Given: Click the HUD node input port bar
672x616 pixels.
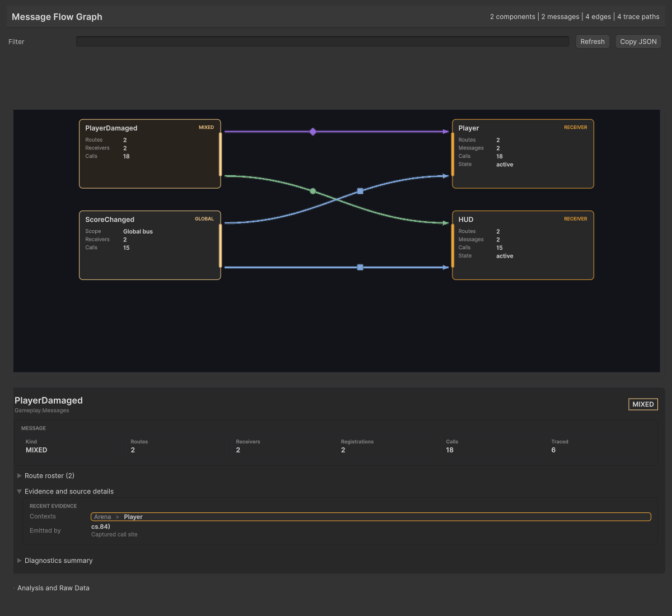Looking at the screenshot, I should click(x=452, y=245).
